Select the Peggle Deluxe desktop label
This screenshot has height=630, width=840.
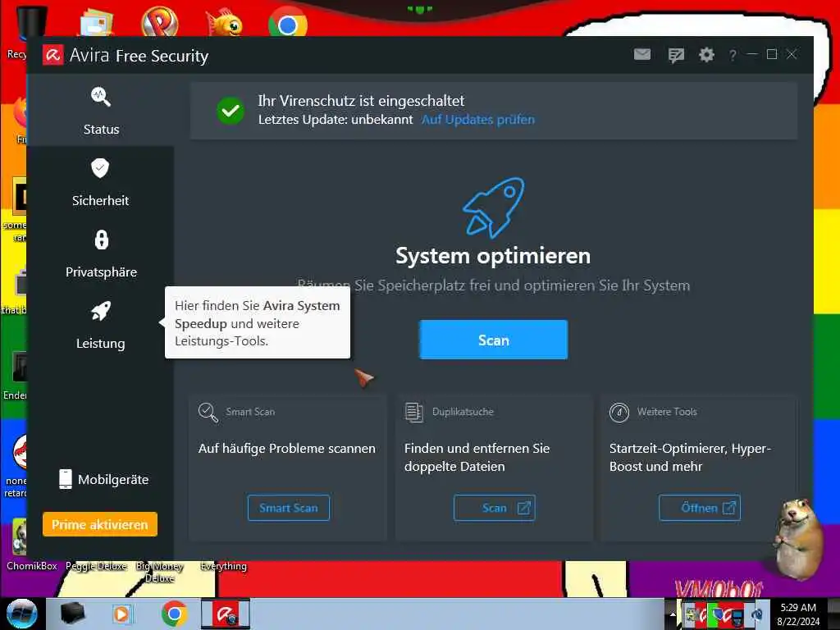97,566
